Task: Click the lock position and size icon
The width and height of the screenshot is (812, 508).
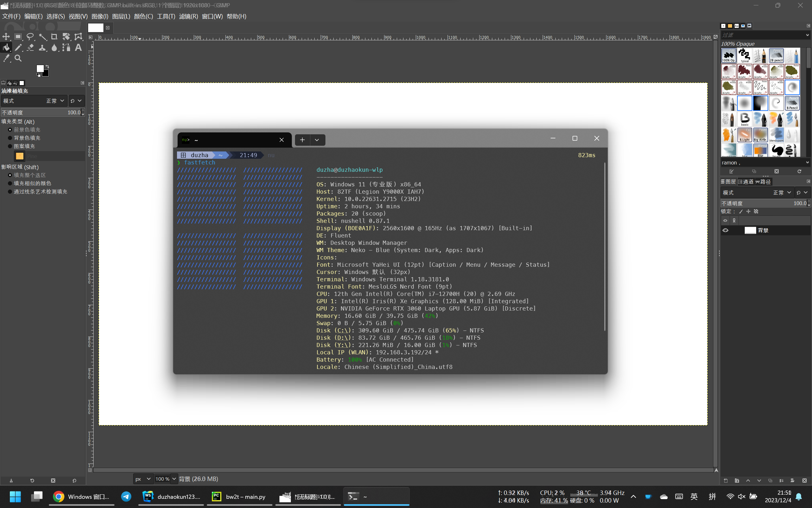Action: coord(748,211)
